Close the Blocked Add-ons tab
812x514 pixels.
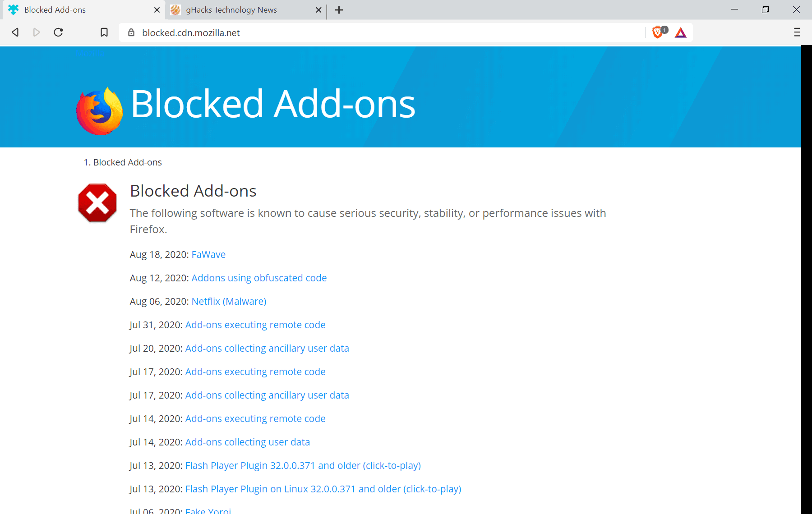[157, 10]
